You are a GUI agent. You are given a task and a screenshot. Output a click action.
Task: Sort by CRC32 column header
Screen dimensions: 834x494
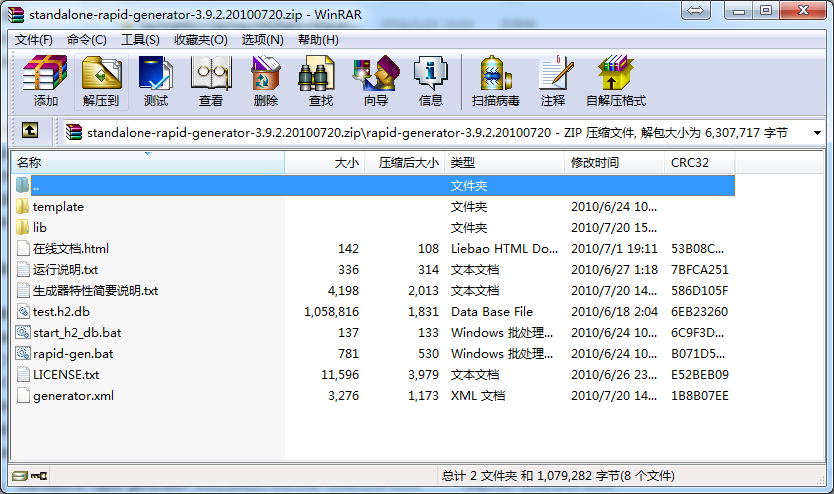point(699,163)
